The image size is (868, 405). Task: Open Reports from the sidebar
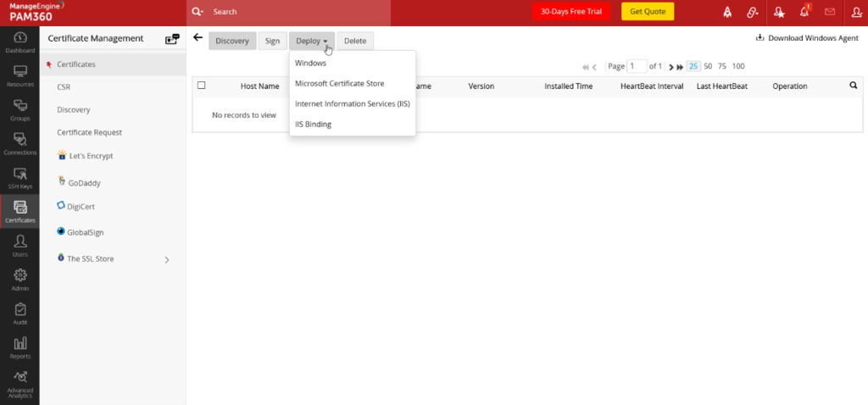click(19, 347)
